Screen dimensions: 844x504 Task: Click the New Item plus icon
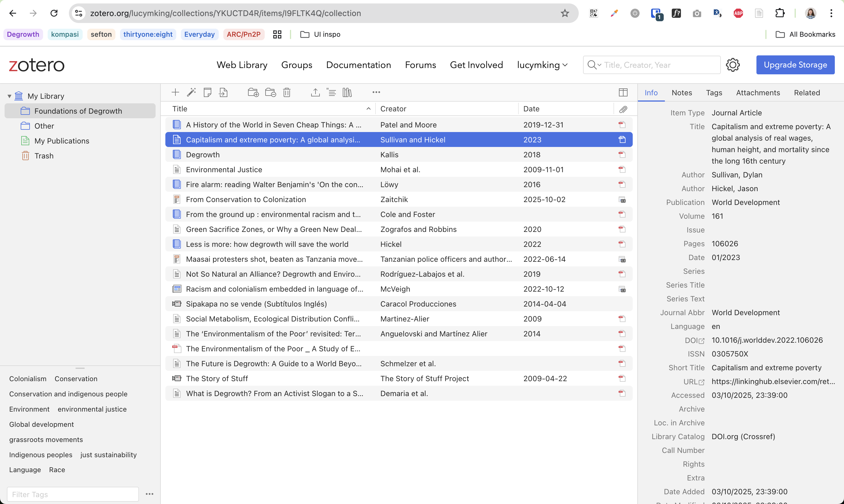[x=175, y=92]
